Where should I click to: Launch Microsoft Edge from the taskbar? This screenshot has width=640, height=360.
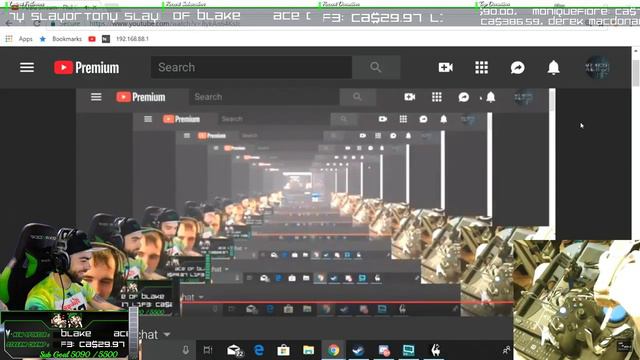click(x=259, y=350)
